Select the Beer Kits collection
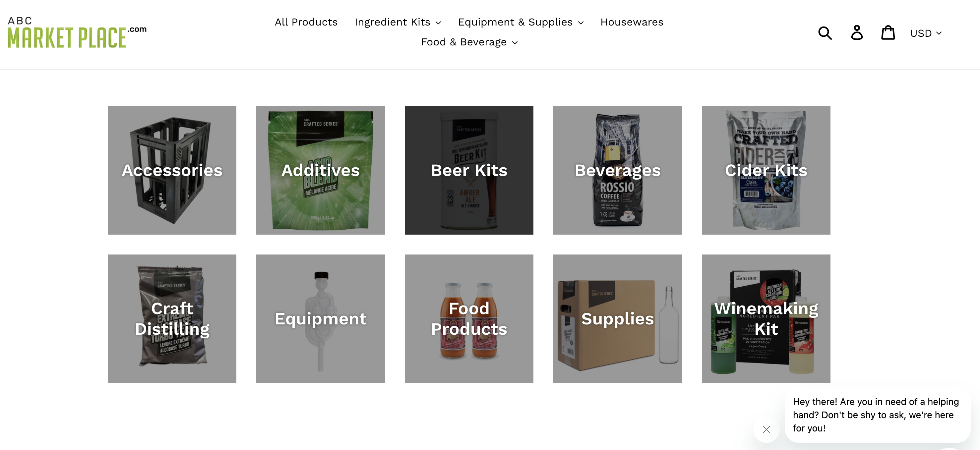This screenshot has width=980, height=450. coord(469,170)
